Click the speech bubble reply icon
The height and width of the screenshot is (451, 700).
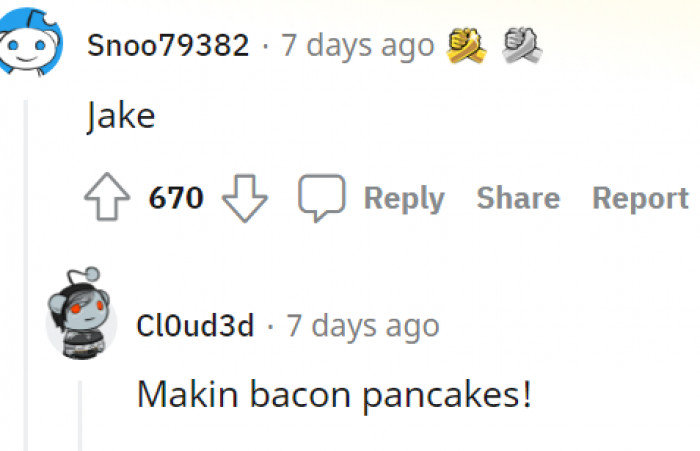click(321, 198)
